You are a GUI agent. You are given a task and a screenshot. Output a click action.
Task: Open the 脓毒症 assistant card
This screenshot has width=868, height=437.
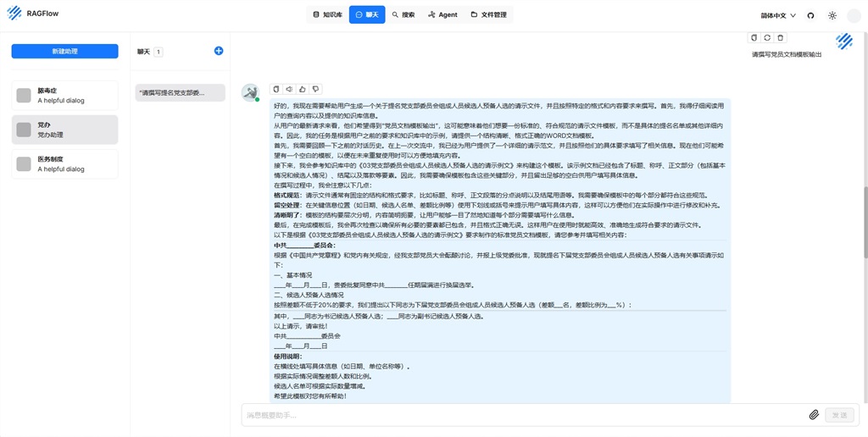[x=64, y=95]
